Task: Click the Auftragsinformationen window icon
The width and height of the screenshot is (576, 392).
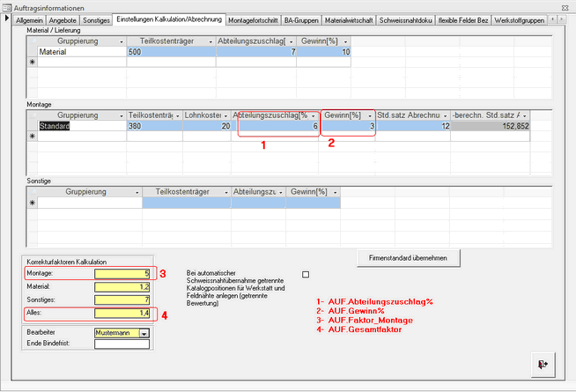Action: coord(7,6)
